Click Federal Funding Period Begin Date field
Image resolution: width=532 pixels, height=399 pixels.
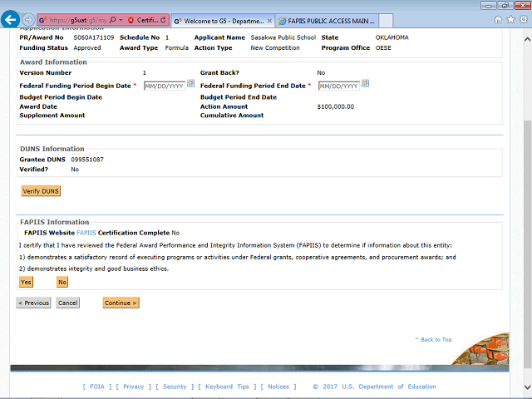coord(165,86)
